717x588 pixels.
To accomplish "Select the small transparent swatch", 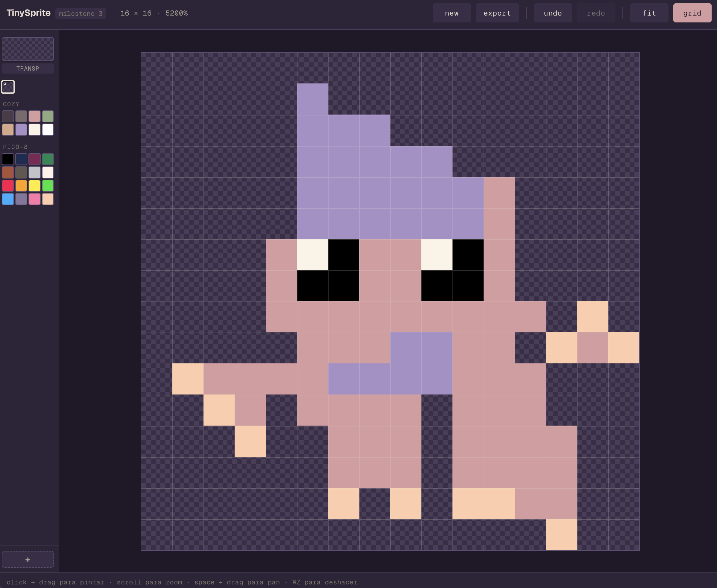I will (x=8, y=87).
